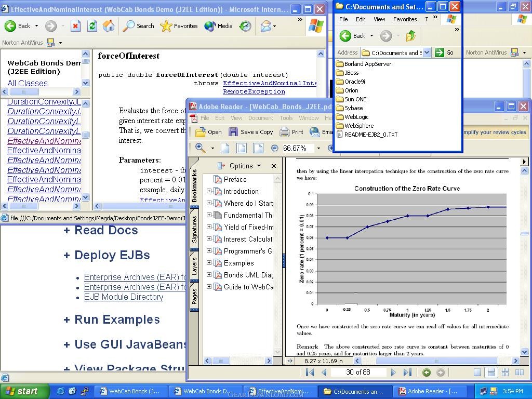
Task: Open the Explorer address bar dropdown
Action: 427,52
